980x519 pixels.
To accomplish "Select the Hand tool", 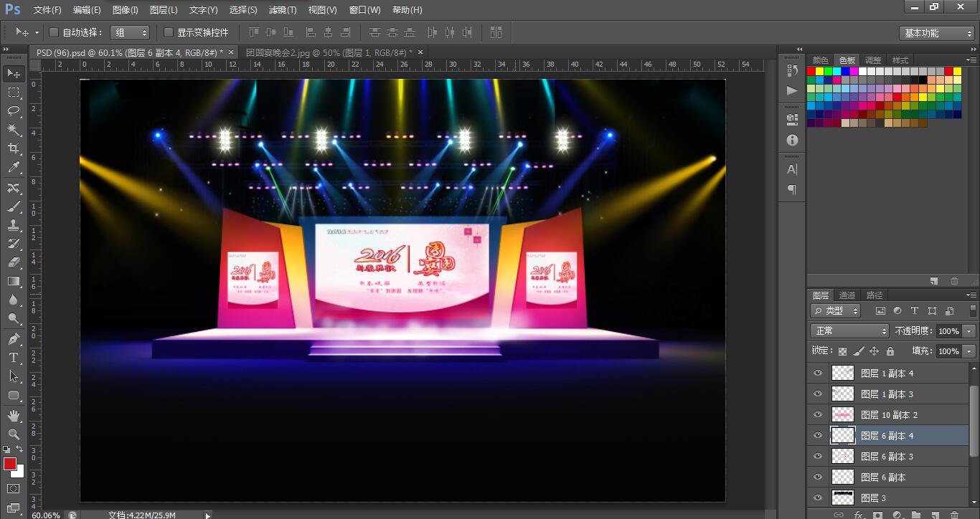I will coord(14,416).
